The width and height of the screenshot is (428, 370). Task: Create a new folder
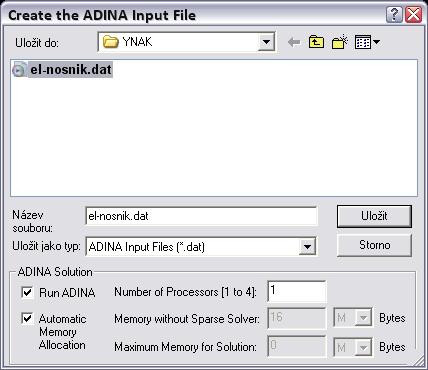click(340, 42)
